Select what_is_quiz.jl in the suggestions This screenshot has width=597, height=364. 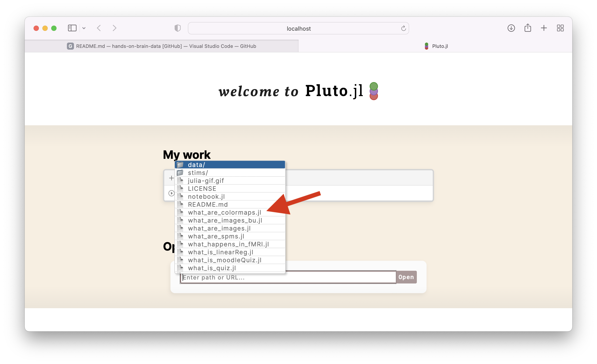(x=212, y=268)
